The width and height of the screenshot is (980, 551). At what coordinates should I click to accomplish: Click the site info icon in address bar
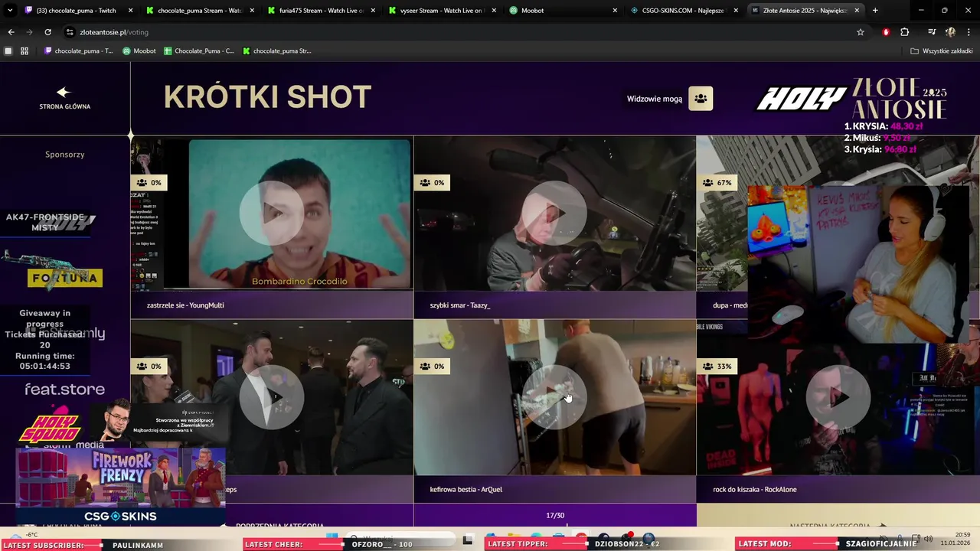click(70, 32)
